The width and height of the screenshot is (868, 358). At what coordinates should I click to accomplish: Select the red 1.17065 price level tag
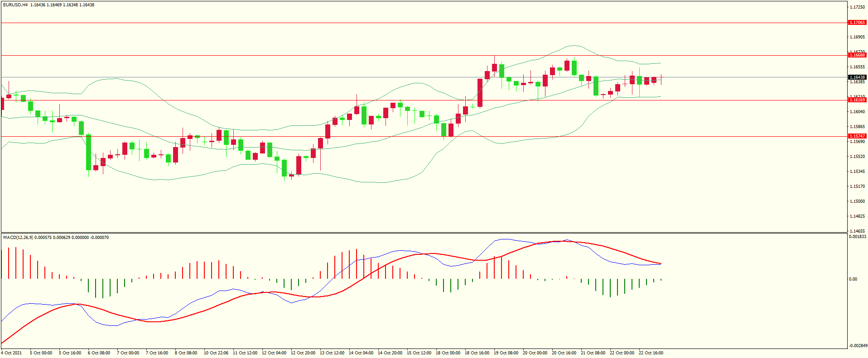click(x=857, y=23)
